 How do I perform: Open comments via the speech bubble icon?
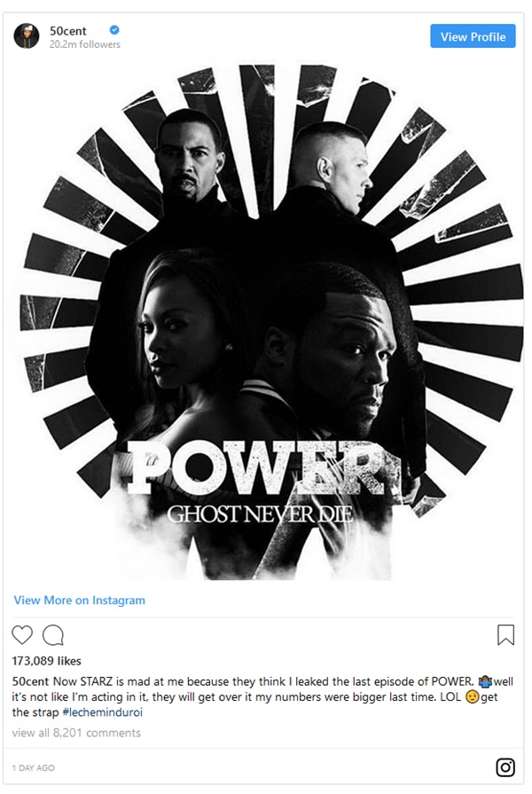(53, 635)
